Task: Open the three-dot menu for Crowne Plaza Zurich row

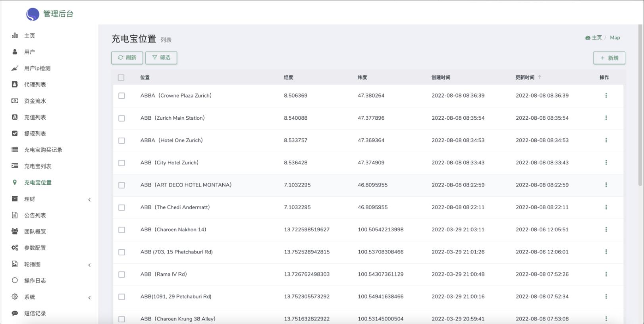Action: 606,96
